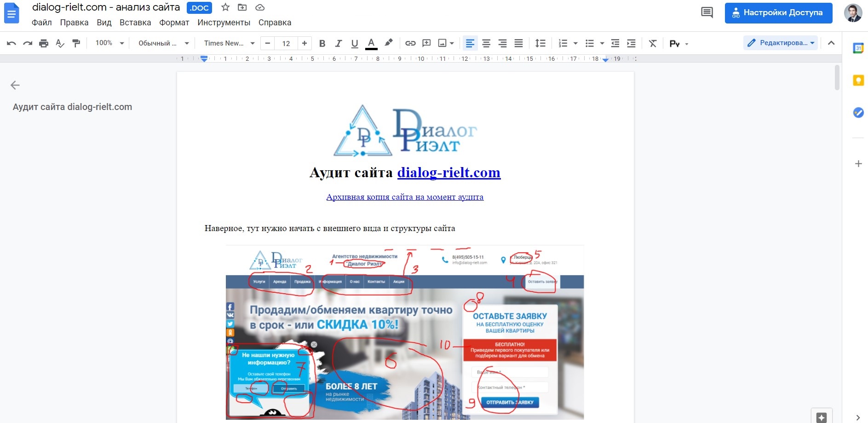Screen dimensions: 868x423
Task: Click the Undo arrow icon
Action: click(11, 43)
